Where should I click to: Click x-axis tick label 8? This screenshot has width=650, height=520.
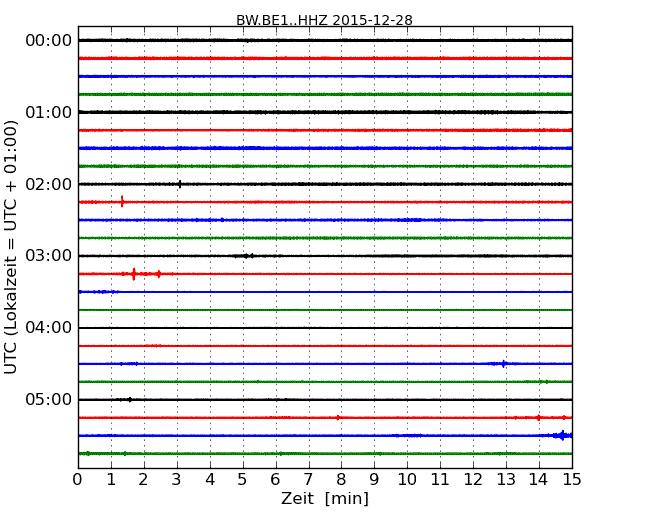(x=341, y=480)
